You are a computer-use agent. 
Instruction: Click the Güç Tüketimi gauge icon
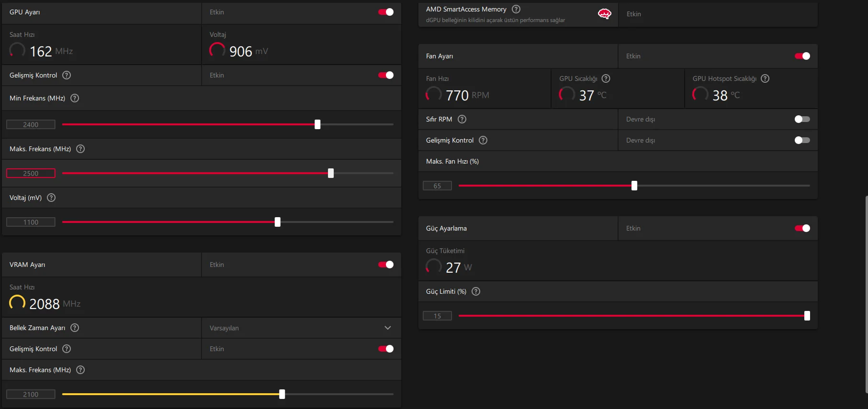[434, 266]
